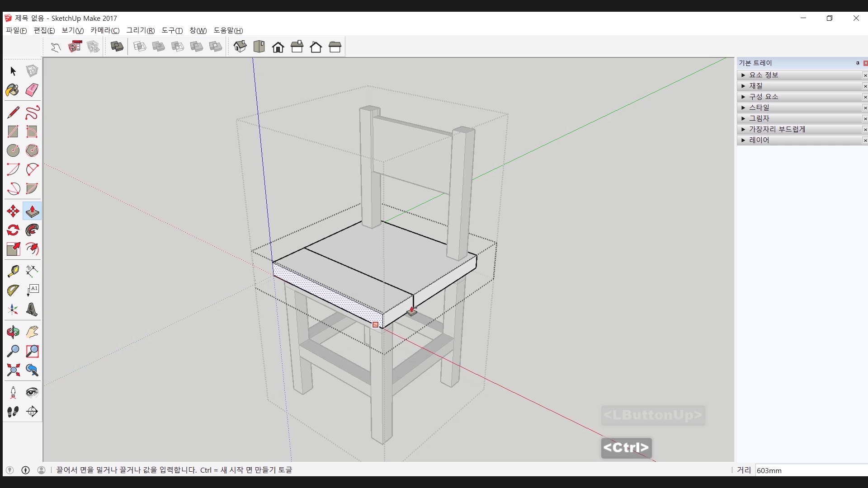Close the 레이어 panel section
The image size is (868, 488).
point(865,141)
